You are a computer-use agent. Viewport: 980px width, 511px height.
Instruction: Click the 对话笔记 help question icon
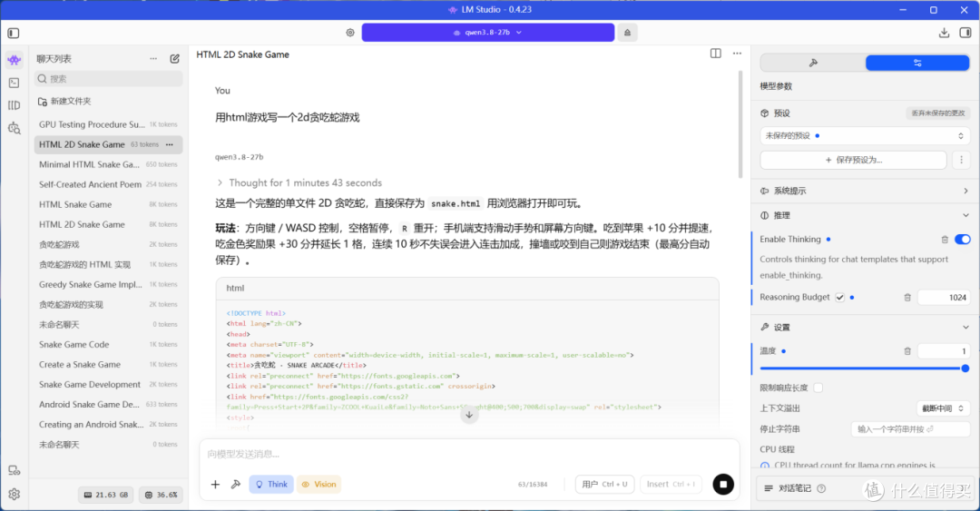[x=821, y=488]
